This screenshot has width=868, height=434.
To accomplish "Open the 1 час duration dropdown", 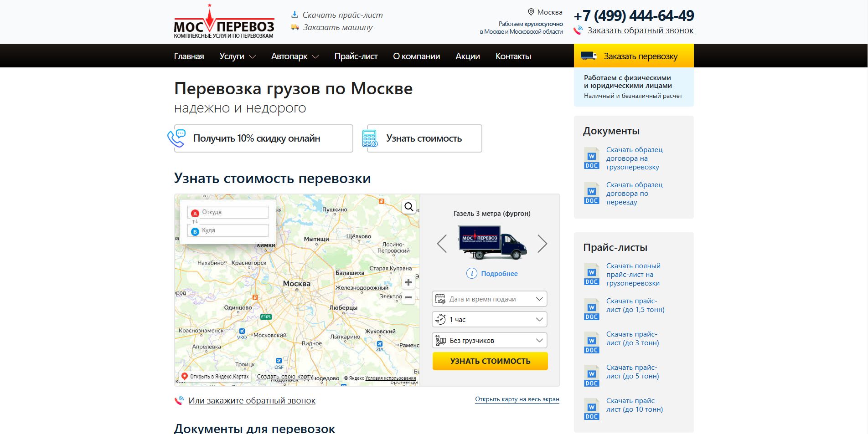I will click(x=490, y=319).
